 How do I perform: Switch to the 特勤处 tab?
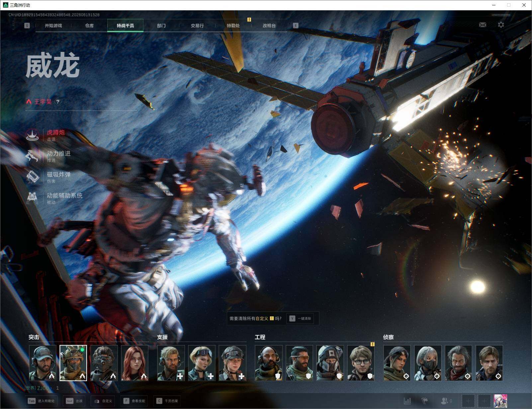233,26
